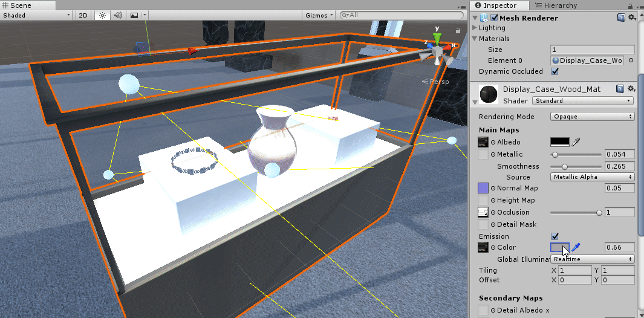Edit Tiling X field
The height and width of the screenshot is (318, 644).
[x=575, y=271]
